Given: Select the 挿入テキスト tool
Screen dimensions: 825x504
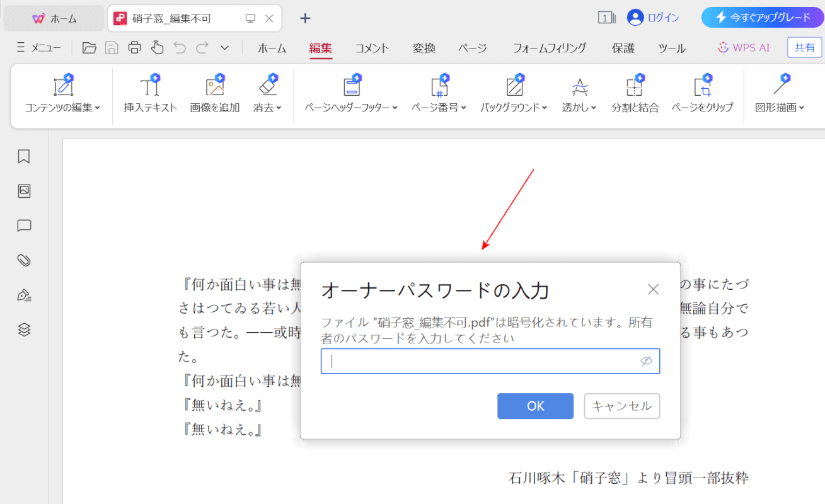Looking at the screenshot, I should click(151, 94).
